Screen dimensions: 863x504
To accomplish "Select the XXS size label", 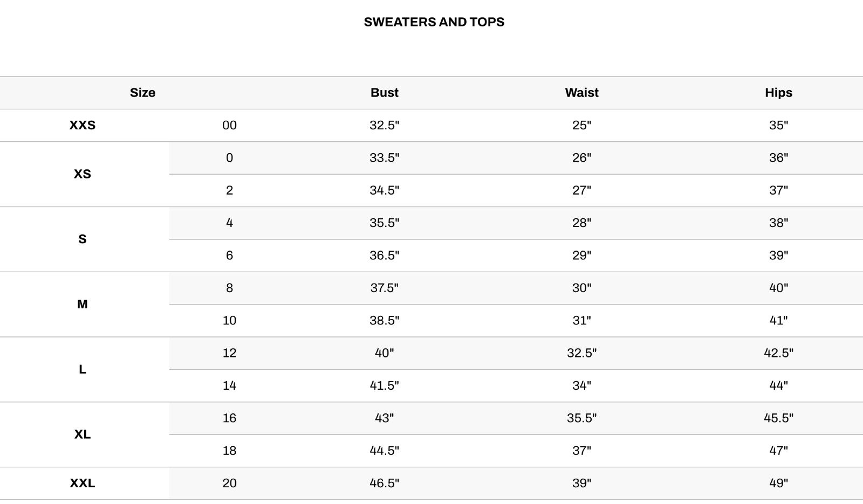I will click(x=83, y=125).
